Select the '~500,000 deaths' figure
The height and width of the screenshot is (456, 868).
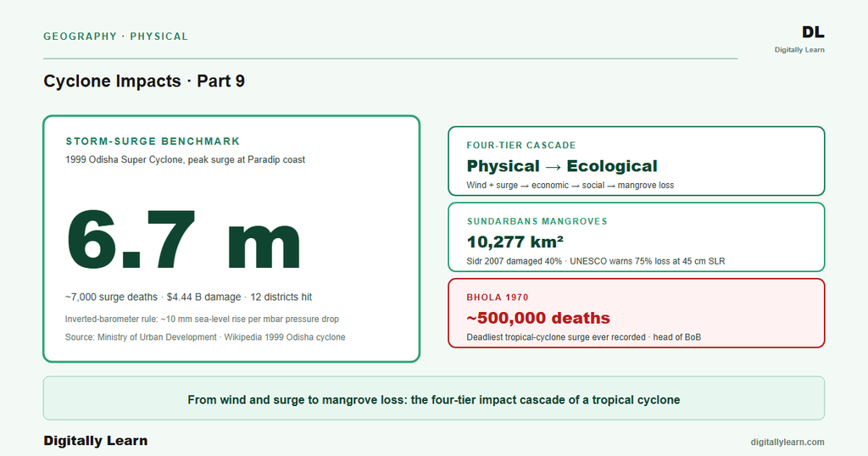point(538,318)
